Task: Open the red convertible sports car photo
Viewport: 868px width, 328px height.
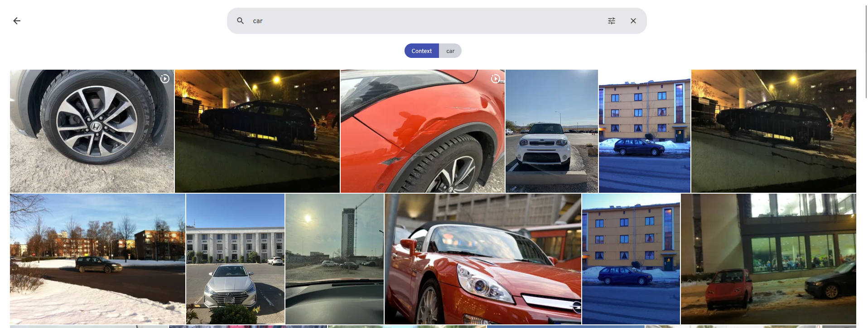Action: [482, 259]
